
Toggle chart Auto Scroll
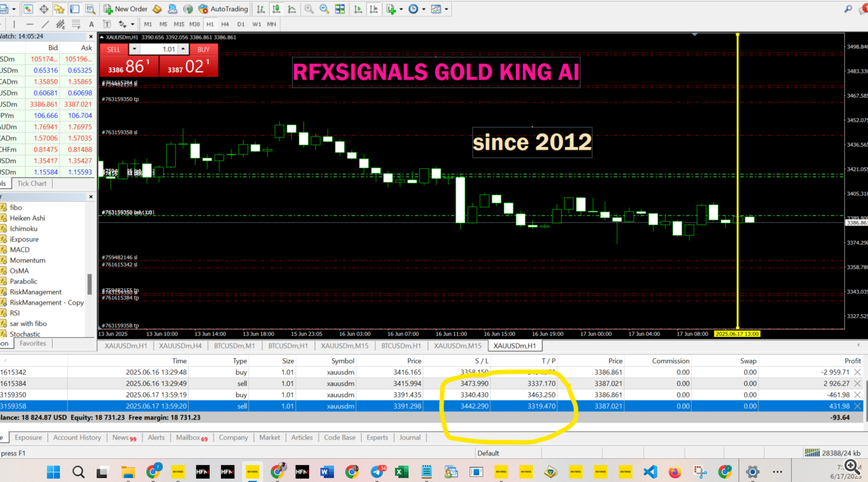pos(358,9)
